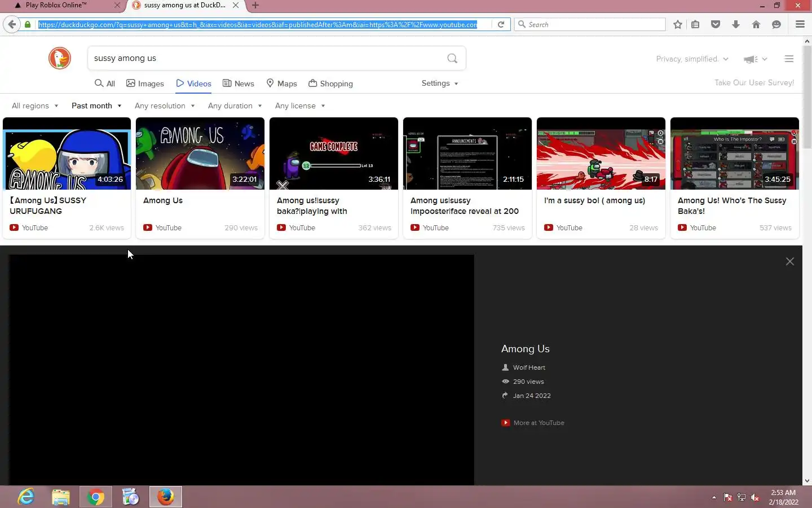812x508 pixels.
Task: Open the 3:22:01 Among Us video thumbnail
Action: click(200, 154)
